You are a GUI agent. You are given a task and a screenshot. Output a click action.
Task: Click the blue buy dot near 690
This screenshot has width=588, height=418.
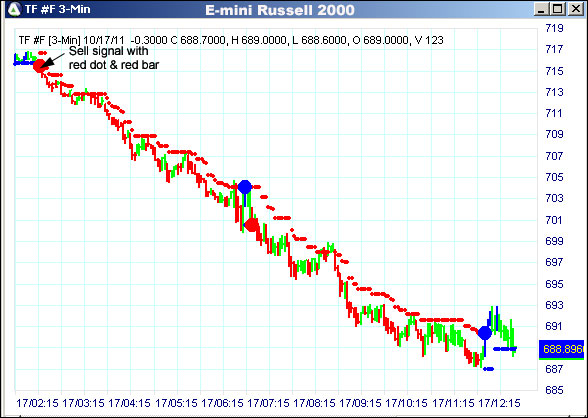click(485, 333)
